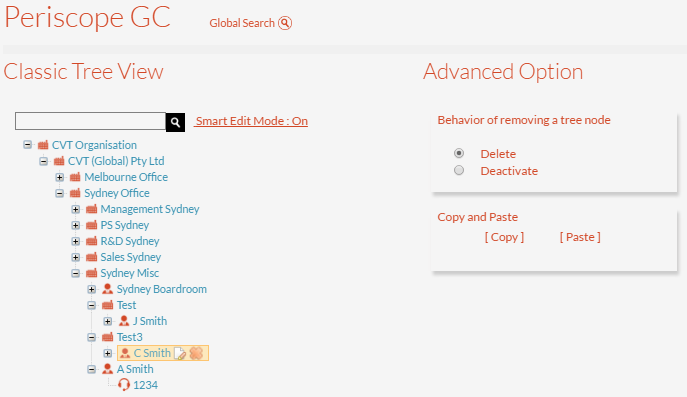The image size is (687, 397).
Task: Click inside the tree search input field
Action: [90, 121]
